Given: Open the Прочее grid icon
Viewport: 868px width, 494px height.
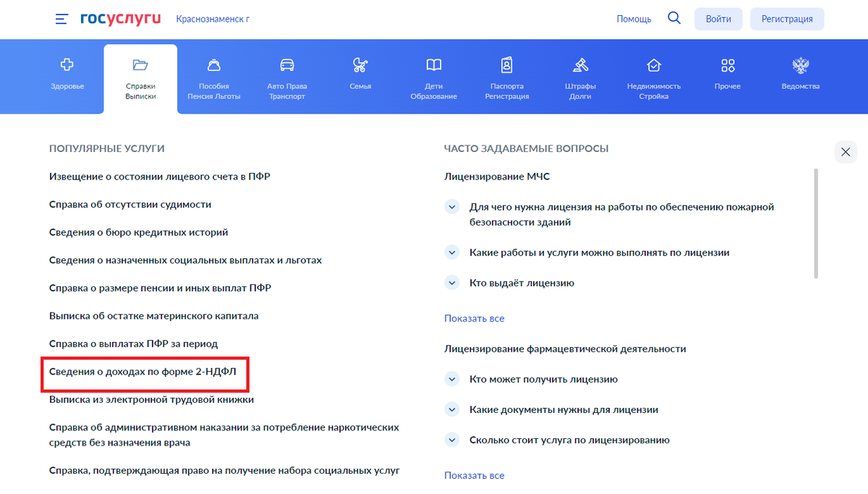Looking at the screenshot, I should (727, 64).
